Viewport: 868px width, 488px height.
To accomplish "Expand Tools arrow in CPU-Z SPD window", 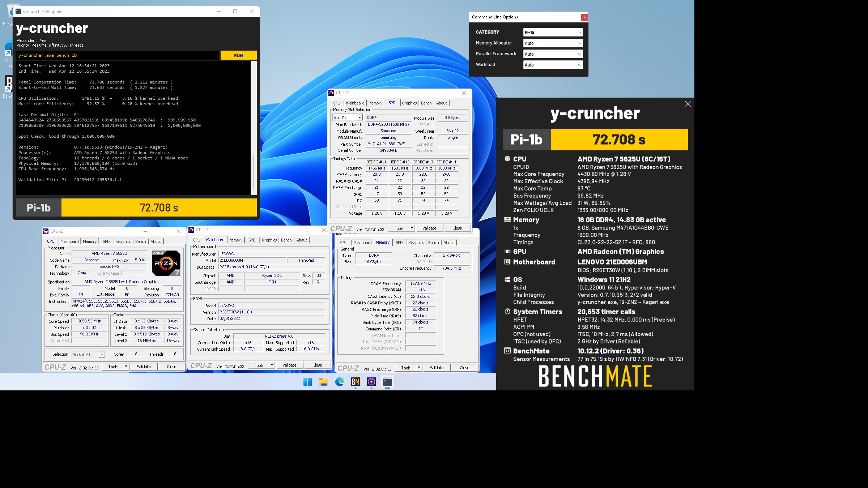I will (x=412, y=228).
